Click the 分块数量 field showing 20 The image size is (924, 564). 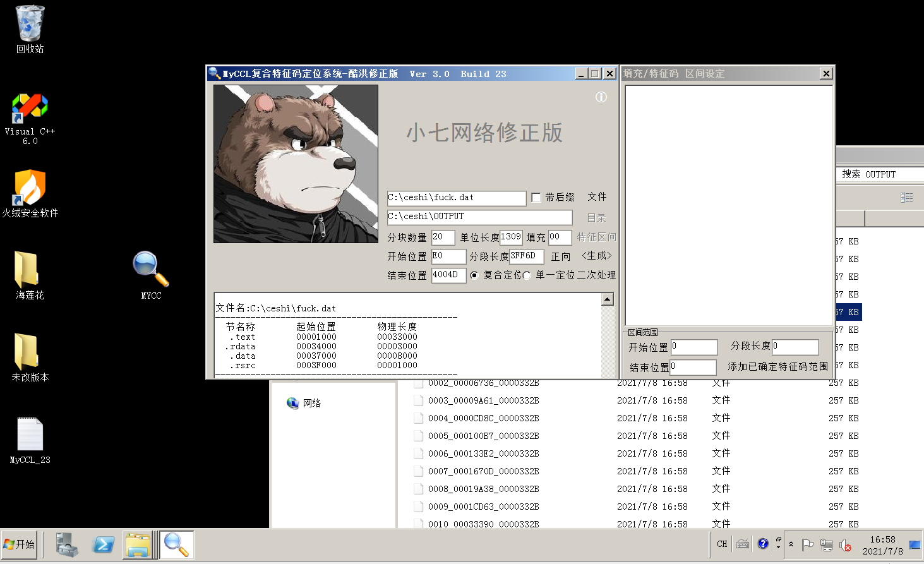coord(443,237)
